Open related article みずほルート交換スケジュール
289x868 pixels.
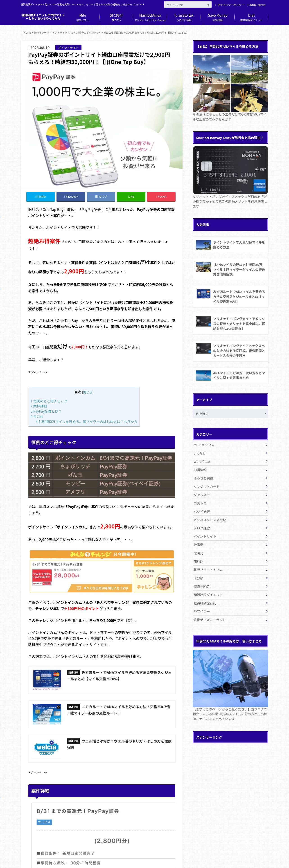(x=102, y=680)
